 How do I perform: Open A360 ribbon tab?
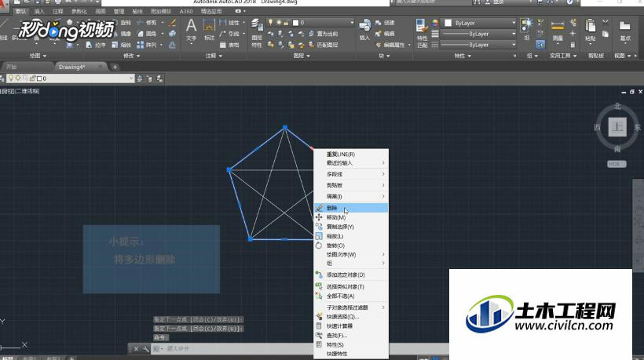(186, 11)
